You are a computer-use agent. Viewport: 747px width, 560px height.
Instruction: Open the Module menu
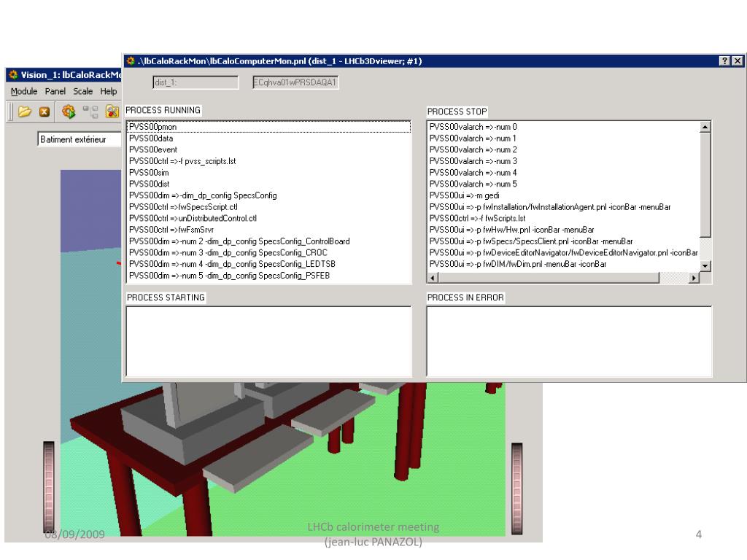[24, 91]
